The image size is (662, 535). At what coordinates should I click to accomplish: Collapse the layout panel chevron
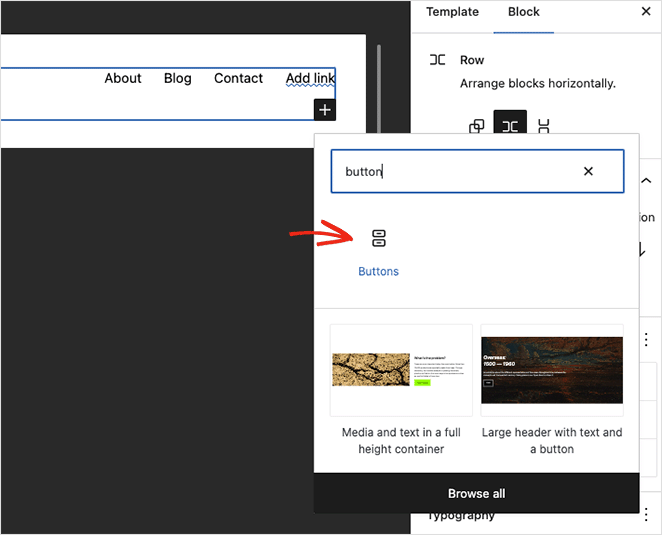645,181
